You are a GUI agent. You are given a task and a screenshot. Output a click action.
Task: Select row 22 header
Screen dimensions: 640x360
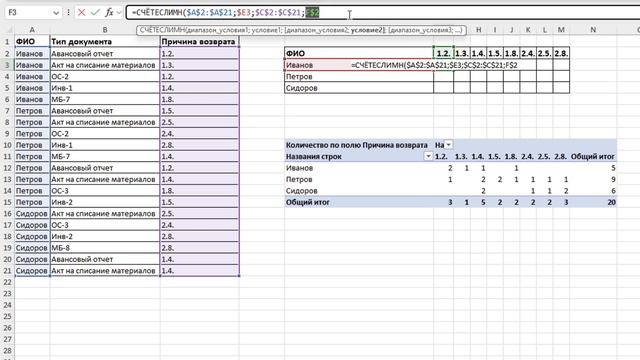tap(7, 282)
